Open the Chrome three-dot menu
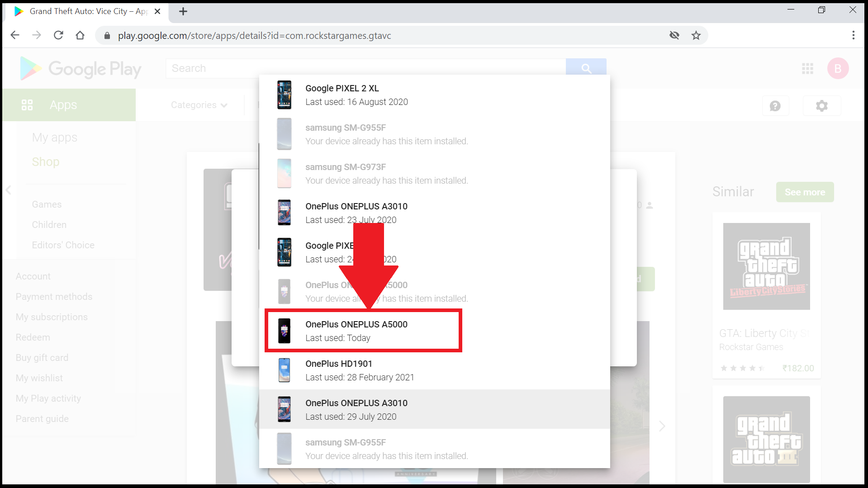 click(853, 35)
